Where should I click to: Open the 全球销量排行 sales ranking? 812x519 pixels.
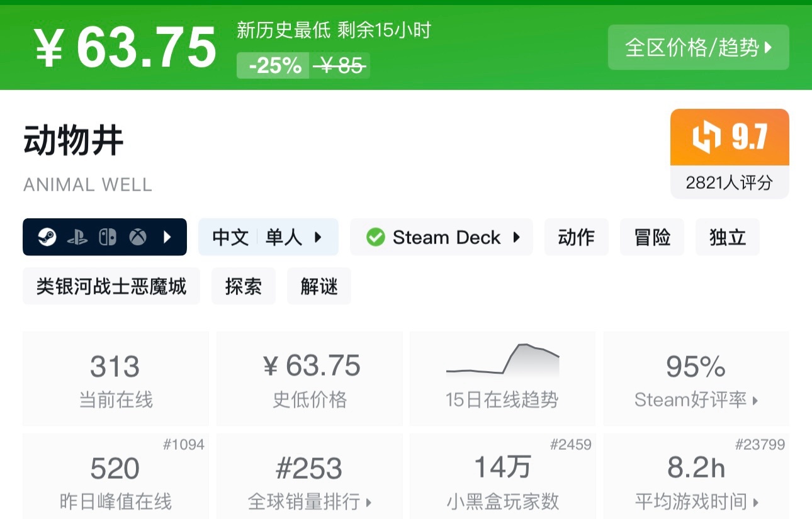[309, 503]
